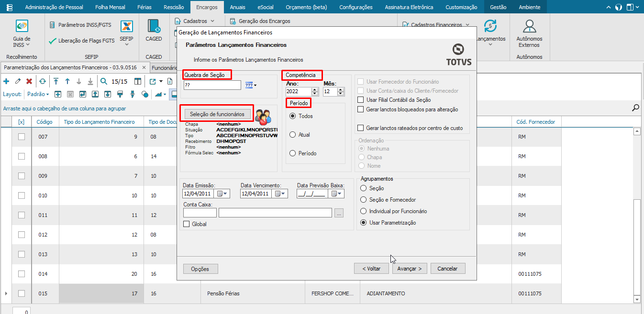Click the Avançar button
The height and width of the screenshot is (314, 644).
tap(410, 269)
